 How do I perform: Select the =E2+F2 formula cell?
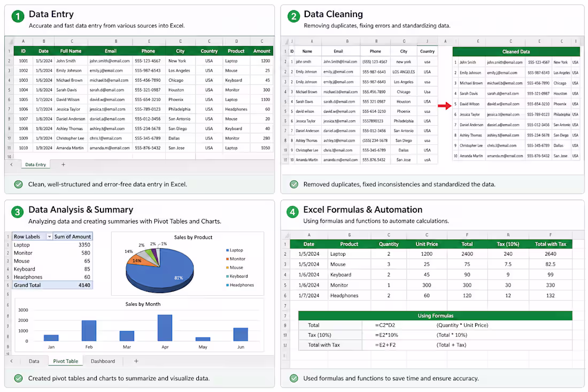[385, 345]
